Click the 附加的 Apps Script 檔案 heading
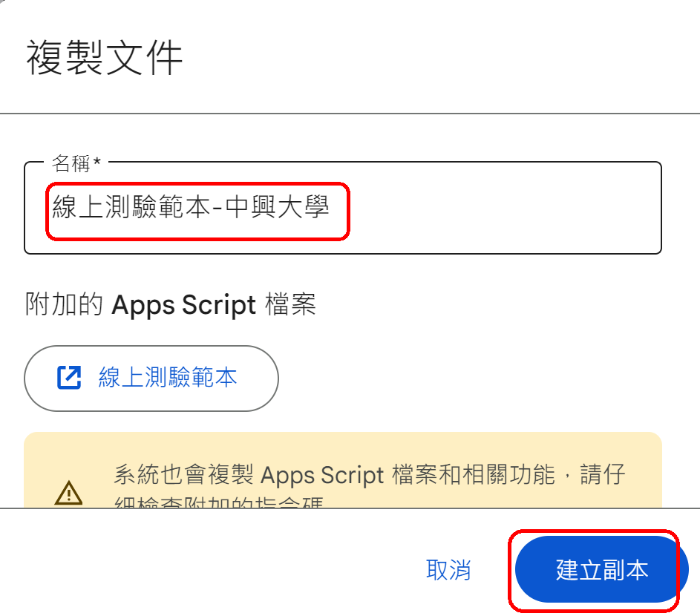The height and width of the screenshot is (616, 700). pyautogui.click(x=171, y=305)
